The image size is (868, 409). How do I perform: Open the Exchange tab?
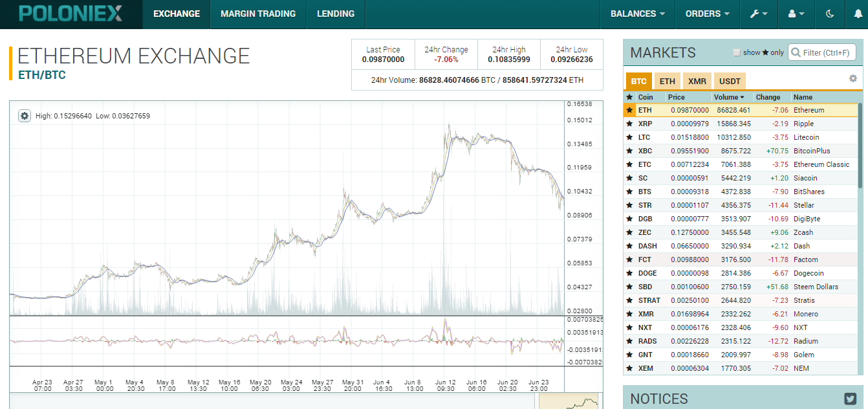(x=177, y=14)
